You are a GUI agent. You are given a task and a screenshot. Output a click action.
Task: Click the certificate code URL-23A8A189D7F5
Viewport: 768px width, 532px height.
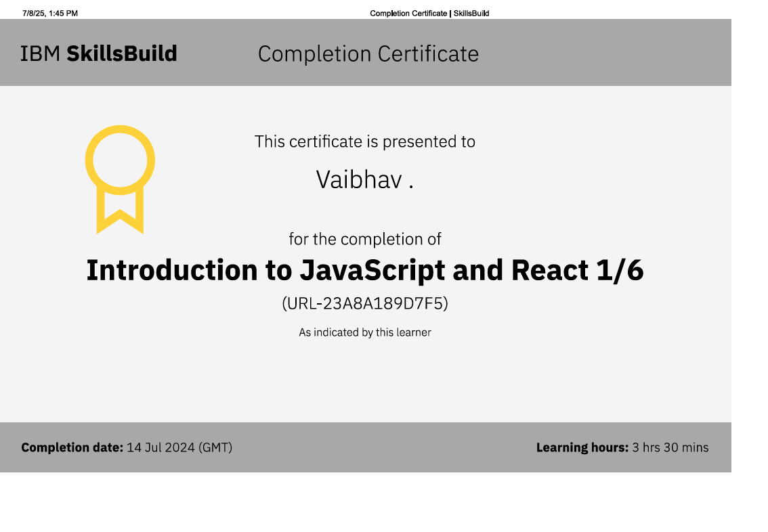point(366,303)
